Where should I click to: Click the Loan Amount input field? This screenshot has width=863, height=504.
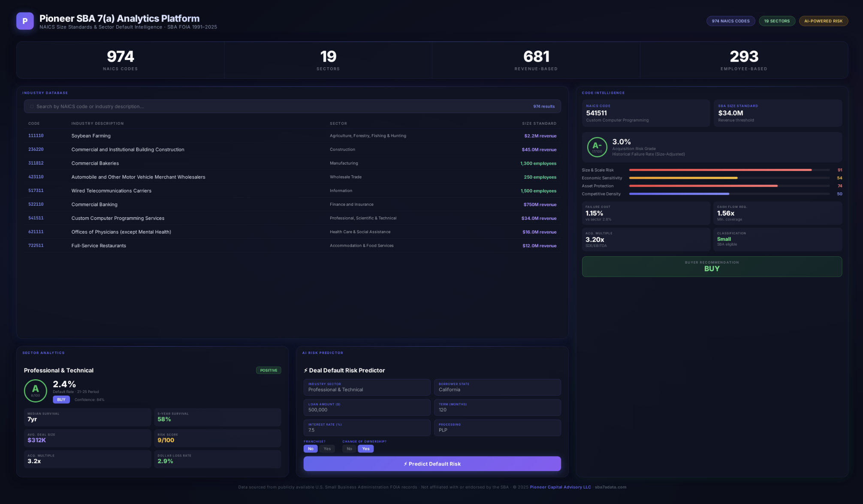tap(366, 408)
